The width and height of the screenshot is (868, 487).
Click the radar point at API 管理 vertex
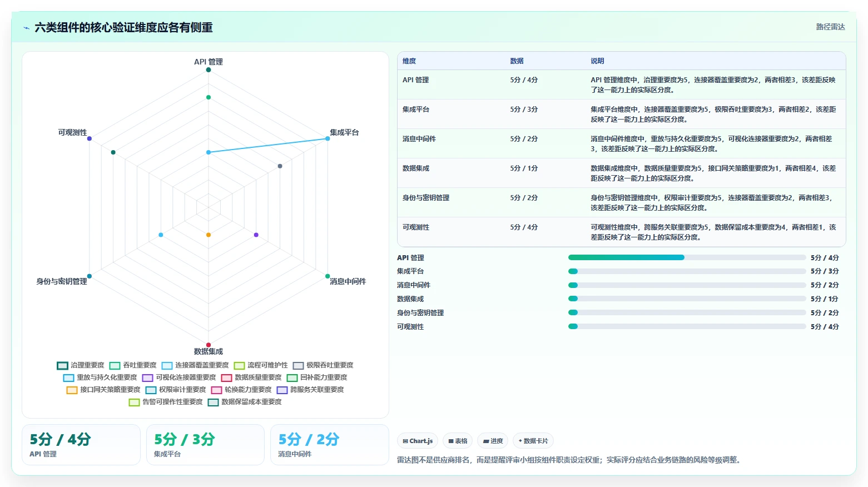tap(209, 69)
